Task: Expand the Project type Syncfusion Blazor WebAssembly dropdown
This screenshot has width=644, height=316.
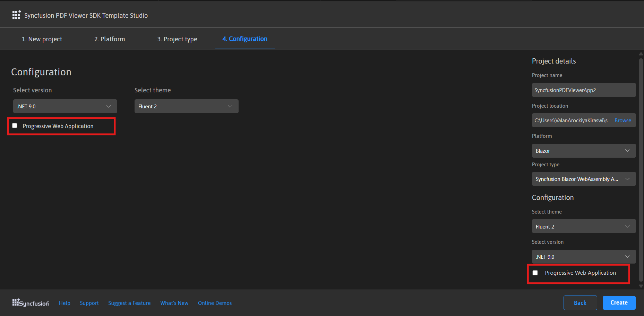Action: (584, 179)
